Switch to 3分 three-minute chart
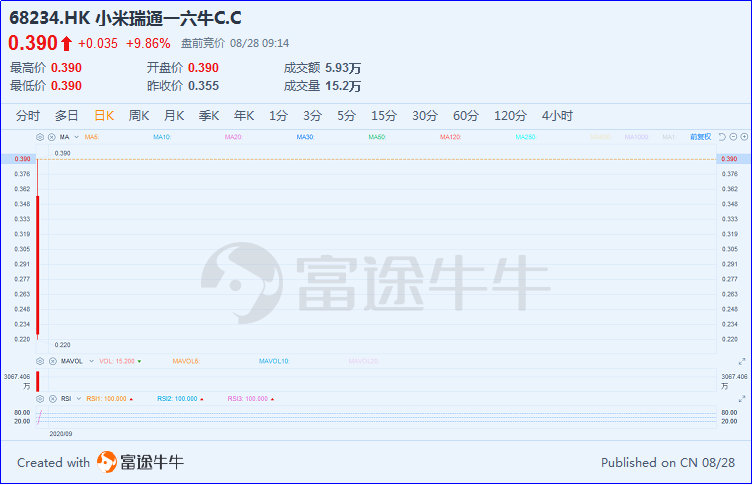This screenshot has height=485, width=753. tap(312, 116)
